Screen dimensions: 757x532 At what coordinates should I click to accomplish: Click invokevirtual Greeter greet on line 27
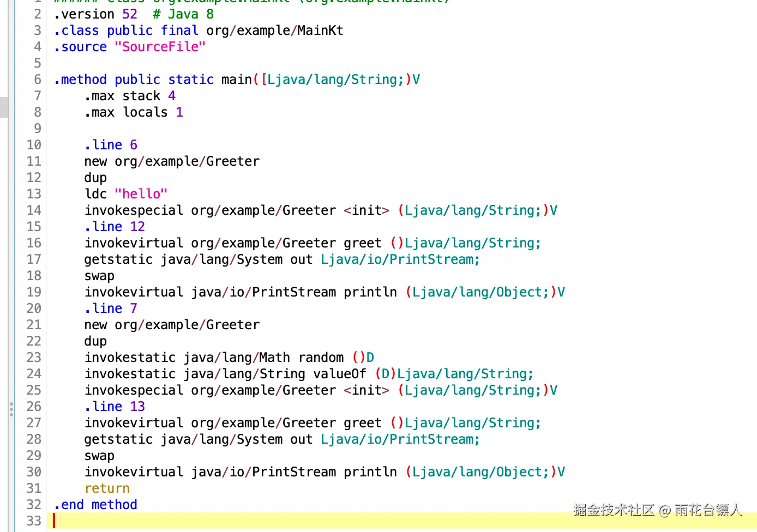(x=313, y=423)
